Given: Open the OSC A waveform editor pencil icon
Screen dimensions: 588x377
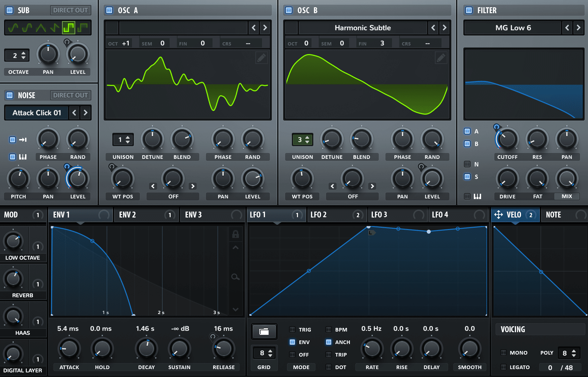Looking at the screenshot, I should click(261, 58).
